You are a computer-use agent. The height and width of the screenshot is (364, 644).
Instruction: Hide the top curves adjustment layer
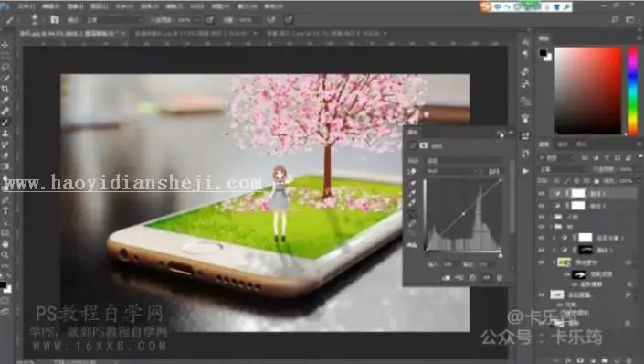542,193
